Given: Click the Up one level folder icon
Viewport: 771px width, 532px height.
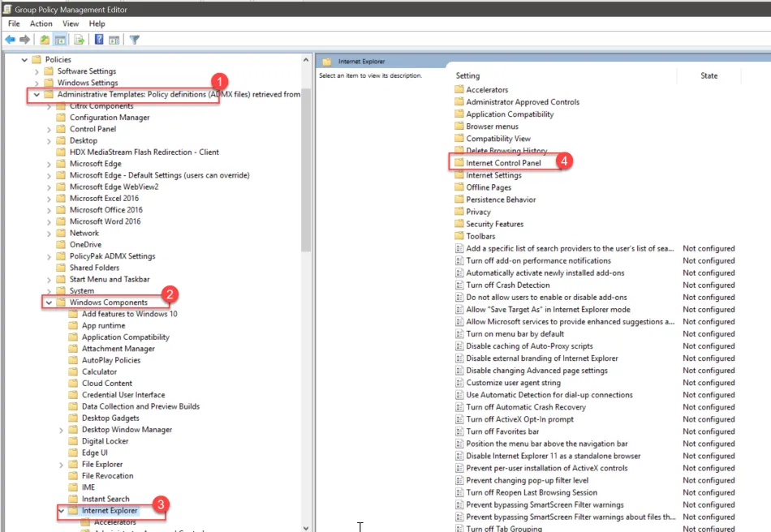Looking at the screenshot, I should click(x=45, y=40).
